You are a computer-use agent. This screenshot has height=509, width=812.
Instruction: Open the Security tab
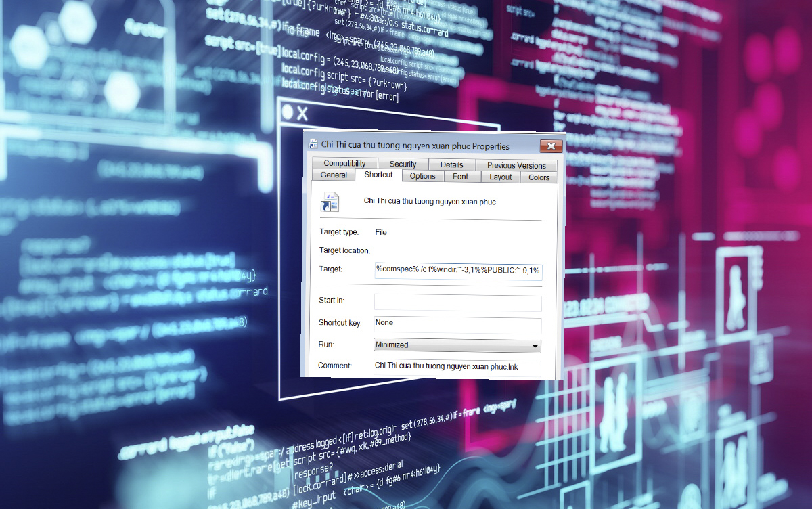tap(403, 164)
